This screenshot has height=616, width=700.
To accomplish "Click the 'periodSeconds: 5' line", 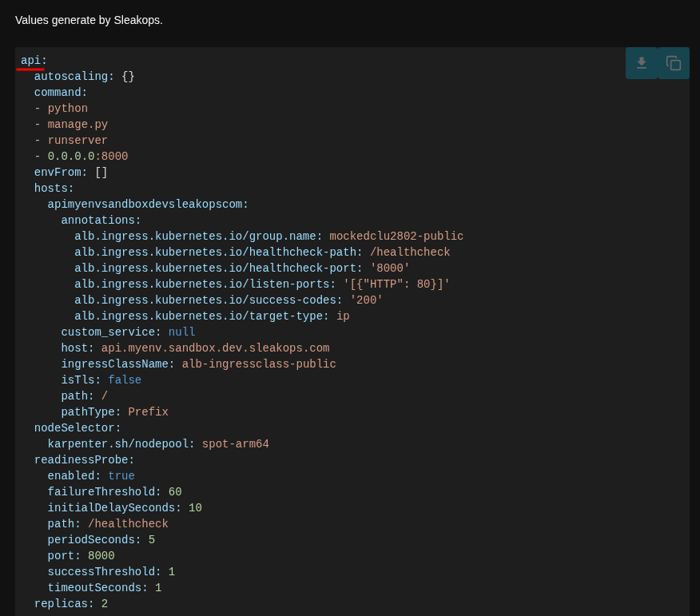I will (x=101, y=539).
